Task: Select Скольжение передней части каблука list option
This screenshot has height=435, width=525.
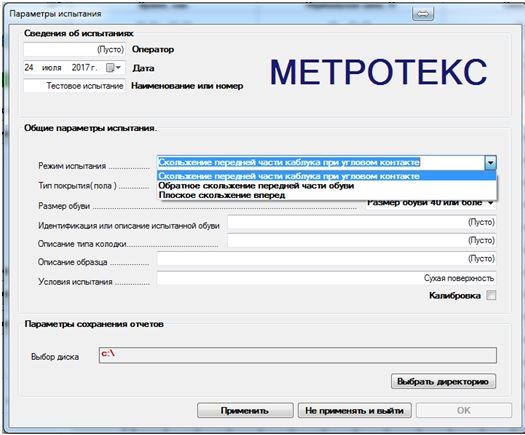Action: (x=326, y=176)
